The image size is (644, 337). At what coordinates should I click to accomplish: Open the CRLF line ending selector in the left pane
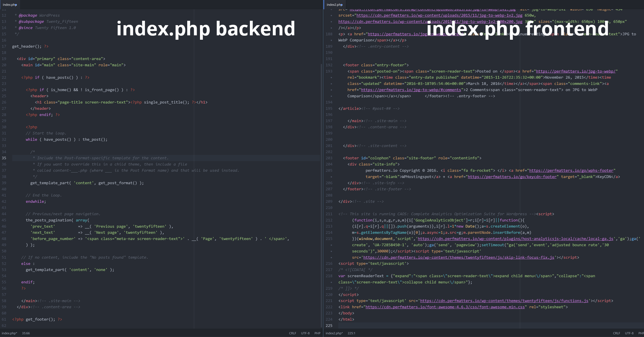pos(292,333)
